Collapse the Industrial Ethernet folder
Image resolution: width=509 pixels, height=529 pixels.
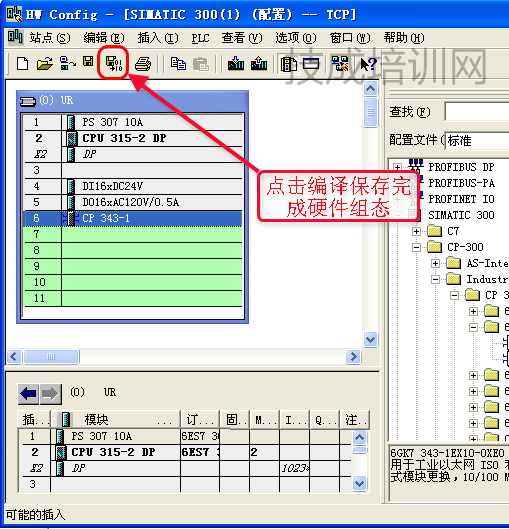[435, 279]
